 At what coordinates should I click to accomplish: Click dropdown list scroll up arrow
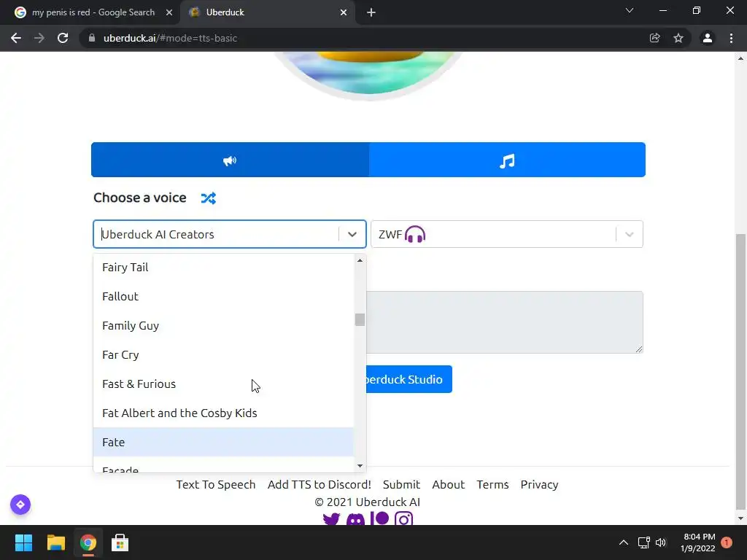pos(360,260)
